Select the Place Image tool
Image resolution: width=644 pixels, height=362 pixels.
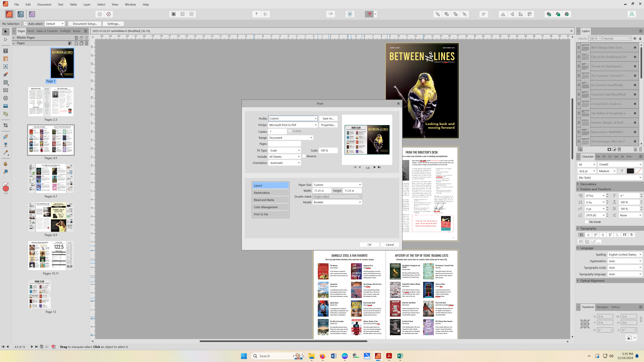pyautogui.click(x=6, y=106)
